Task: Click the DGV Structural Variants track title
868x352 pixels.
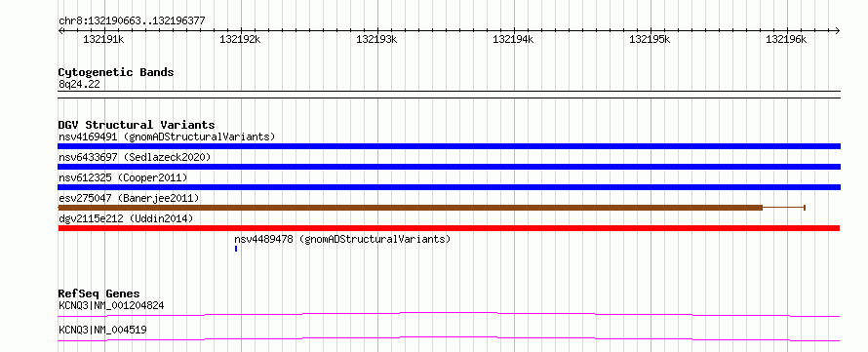Action: 137,125
